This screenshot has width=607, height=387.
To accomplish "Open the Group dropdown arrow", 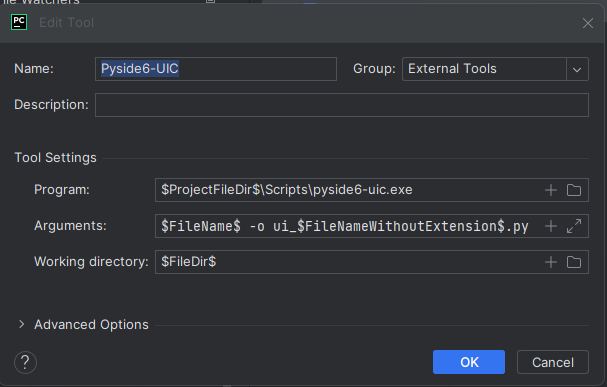I will 577,69.
